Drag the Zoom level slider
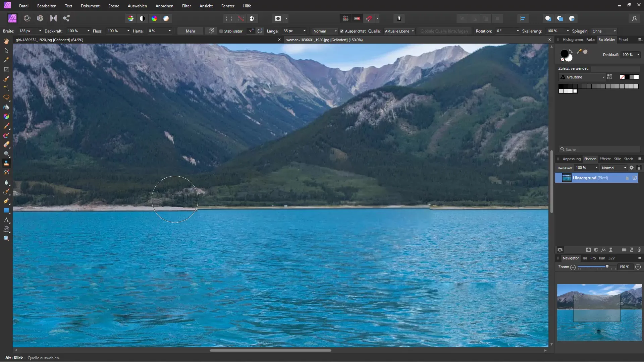 click(606, 266)
